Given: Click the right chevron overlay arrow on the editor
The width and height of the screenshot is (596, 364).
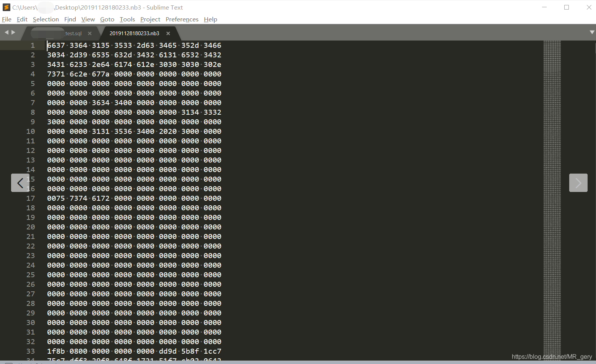Looking at the screenshot, I should (x=578, y=182).
